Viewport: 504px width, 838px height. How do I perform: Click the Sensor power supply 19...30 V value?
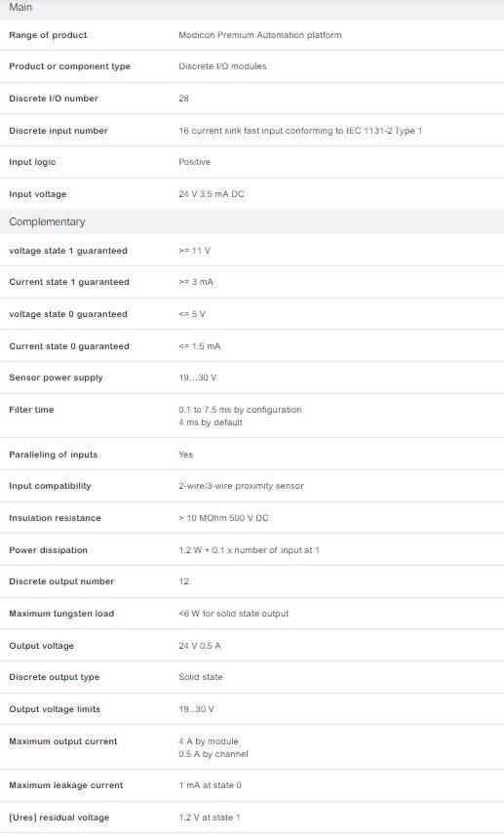click(x=198, y=378)
